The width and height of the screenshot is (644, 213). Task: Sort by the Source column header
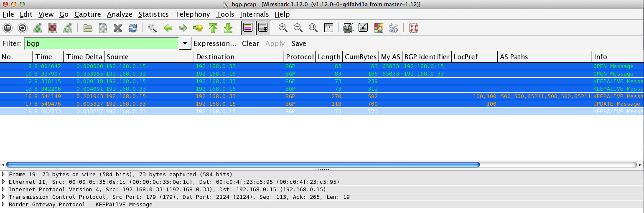point(149,57)
